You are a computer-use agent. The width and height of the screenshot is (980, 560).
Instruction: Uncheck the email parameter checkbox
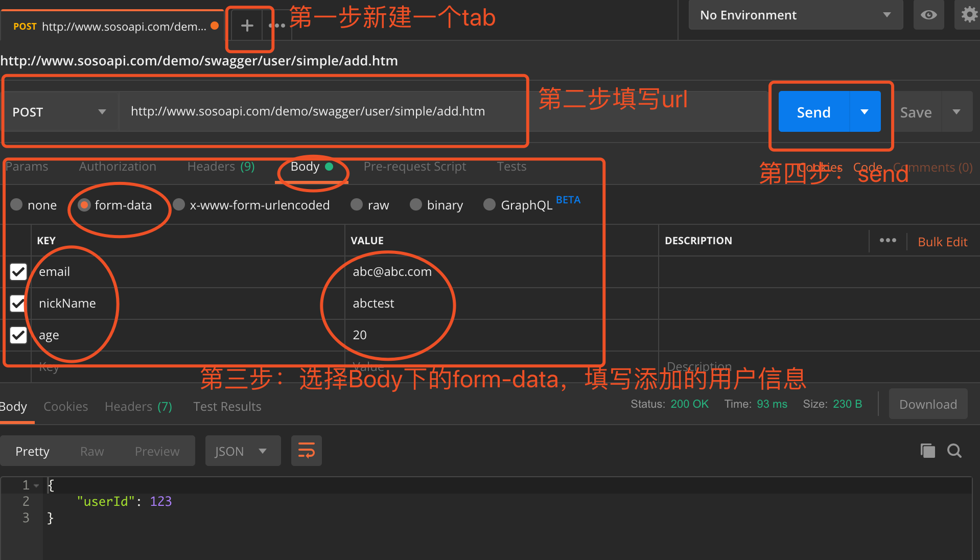18,272
